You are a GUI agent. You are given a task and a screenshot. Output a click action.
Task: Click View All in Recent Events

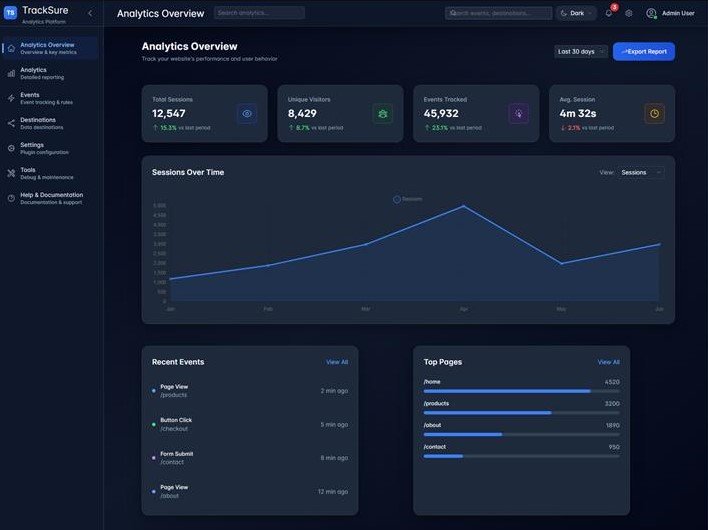tap(337, 362)
